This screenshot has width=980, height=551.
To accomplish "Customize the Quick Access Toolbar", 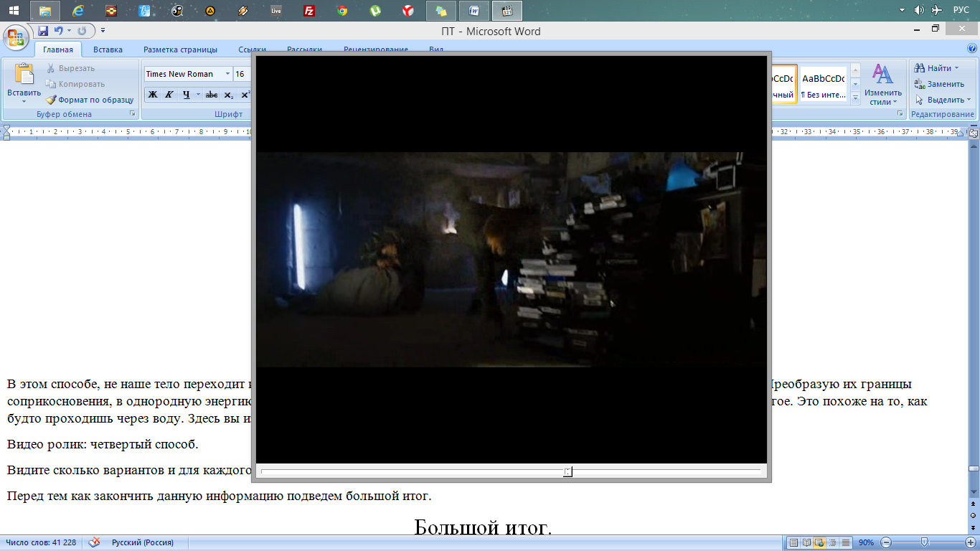I will 103,31.
